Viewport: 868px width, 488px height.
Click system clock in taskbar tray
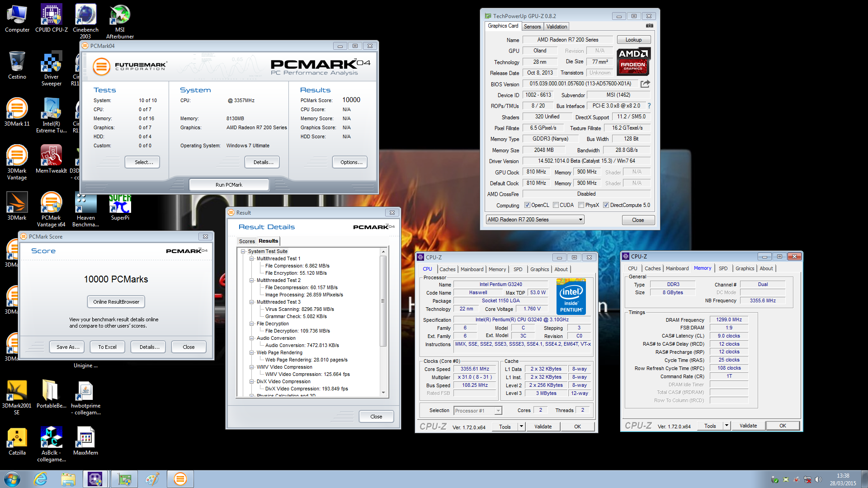(843, 479)
